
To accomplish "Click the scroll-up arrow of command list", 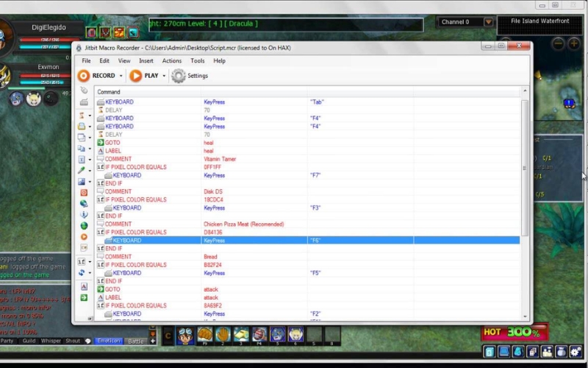I will coord(525,91).
